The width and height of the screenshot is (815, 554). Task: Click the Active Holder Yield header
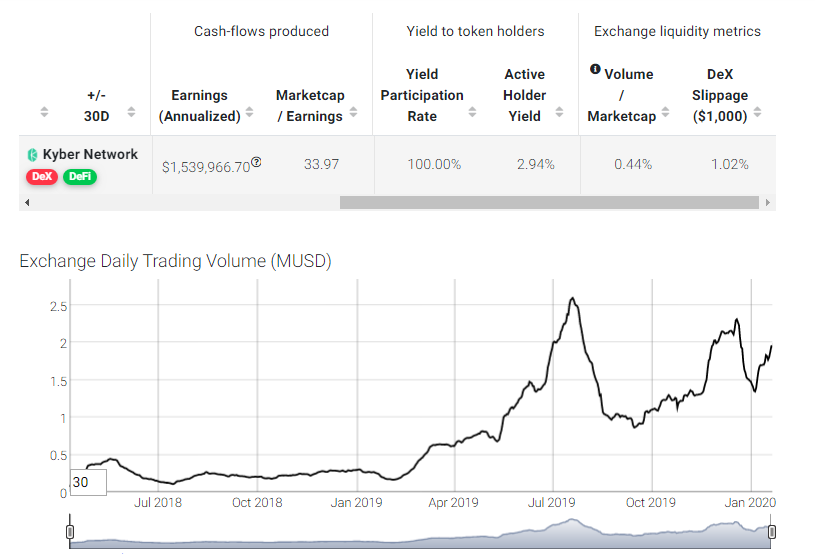[524, 95]
